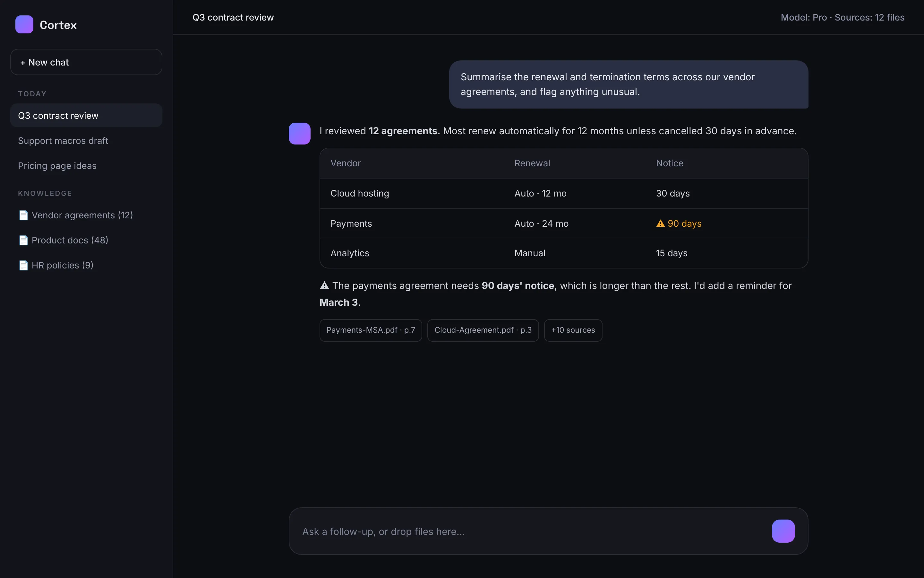Select the Manual renewal cell
Image resolution: width=924 pixels, height=578 pixels.
click(x=530, y=253)
